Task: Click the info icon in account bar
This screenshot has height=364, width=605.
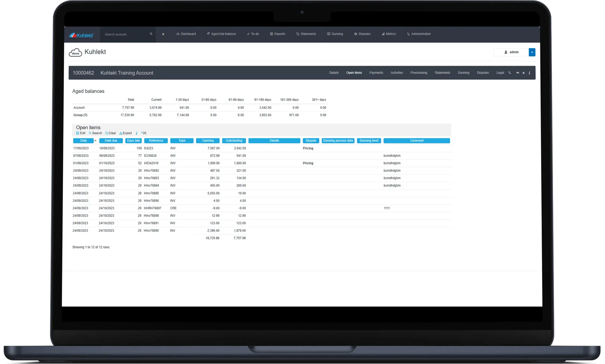Action: (529, 73)
